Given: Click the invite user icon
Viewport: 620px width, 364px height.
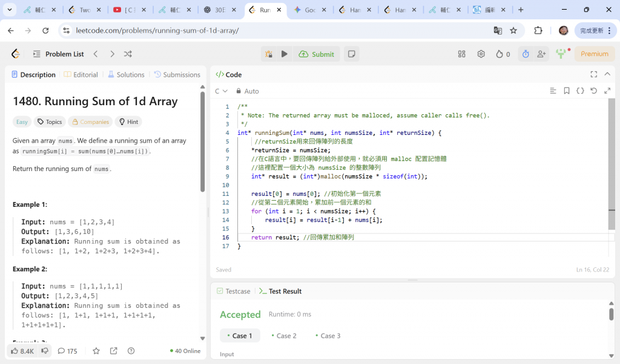Looking at the screenshot, I should tap(541, 54).
